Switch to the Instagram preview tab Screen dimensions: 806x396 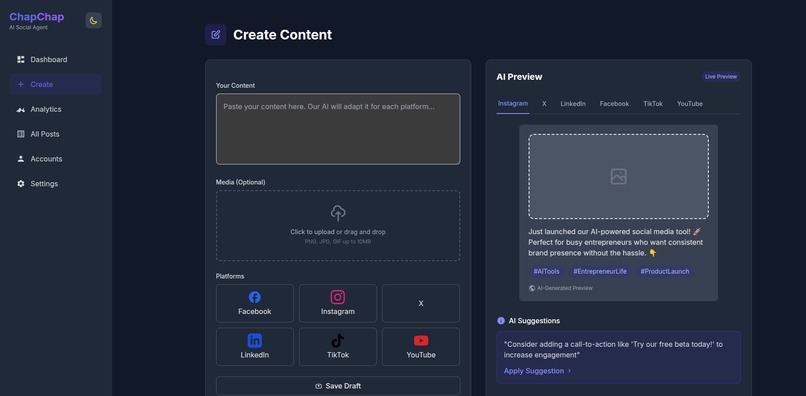(512, 103)
